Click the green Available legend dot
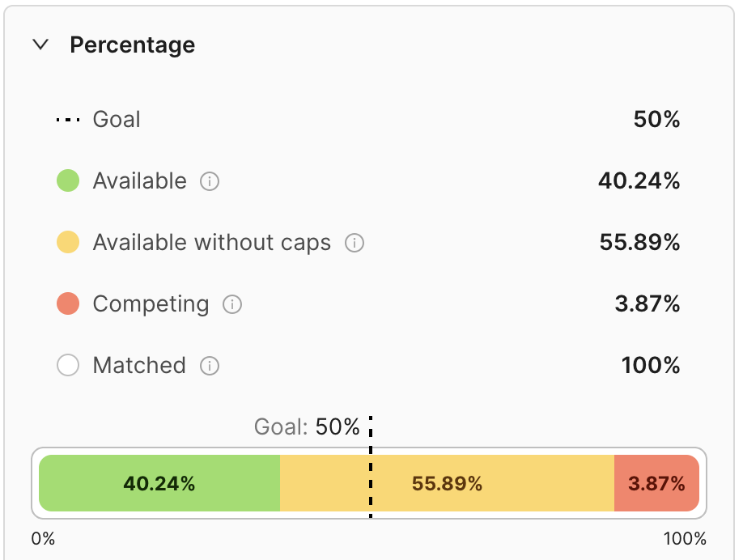The width and height of the screenshot is (743, 560). point(68,181)
